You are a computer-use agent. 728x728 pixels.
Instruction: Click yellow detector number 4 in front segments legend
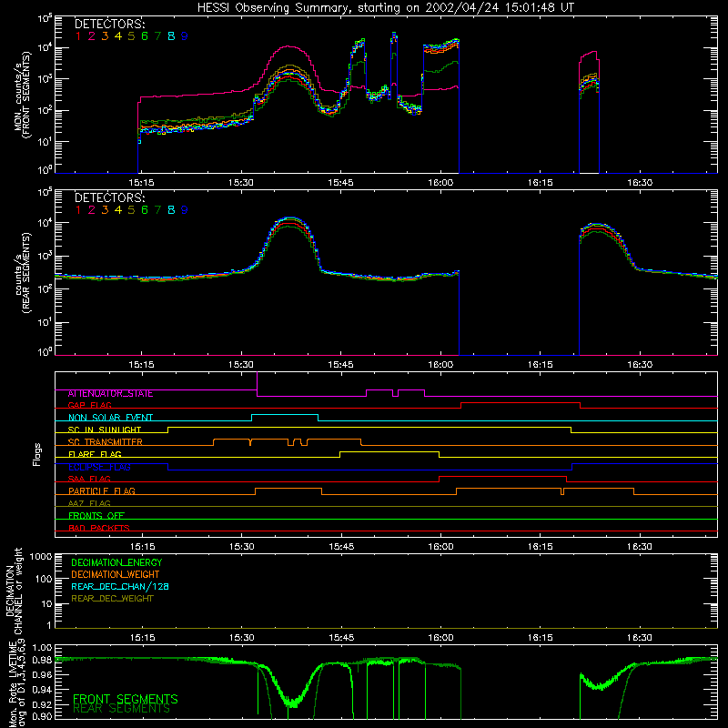coord(118,36)
